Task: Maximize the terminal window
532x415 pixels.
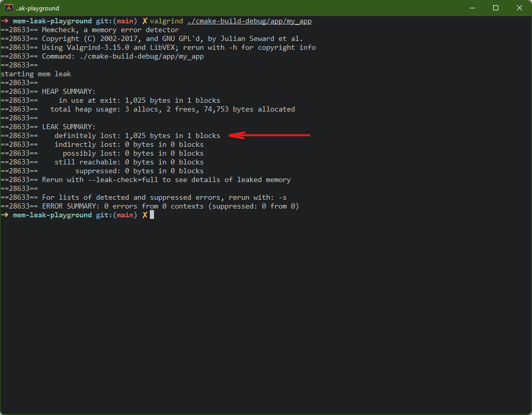Action: 495,8
